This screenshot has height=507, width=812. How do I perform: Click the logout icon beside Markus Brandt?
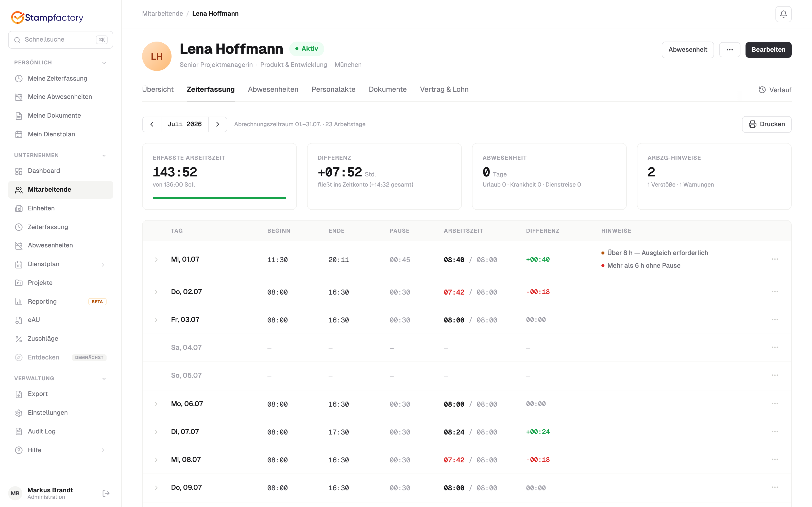(x=106, y=493)
